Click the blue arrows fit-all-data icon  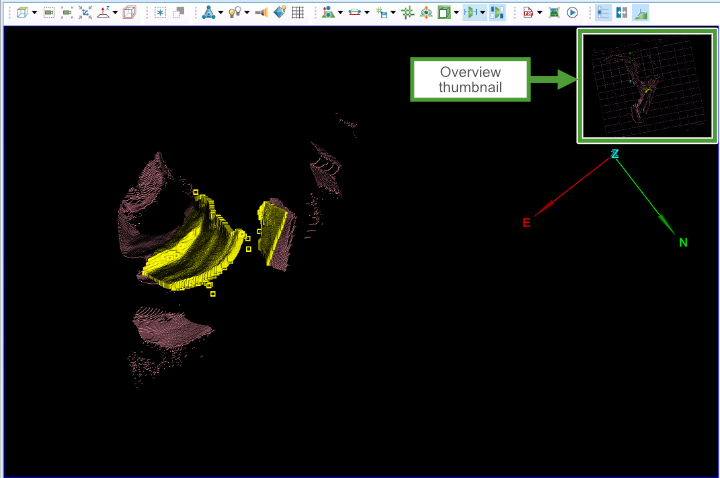tap(85, 12)
